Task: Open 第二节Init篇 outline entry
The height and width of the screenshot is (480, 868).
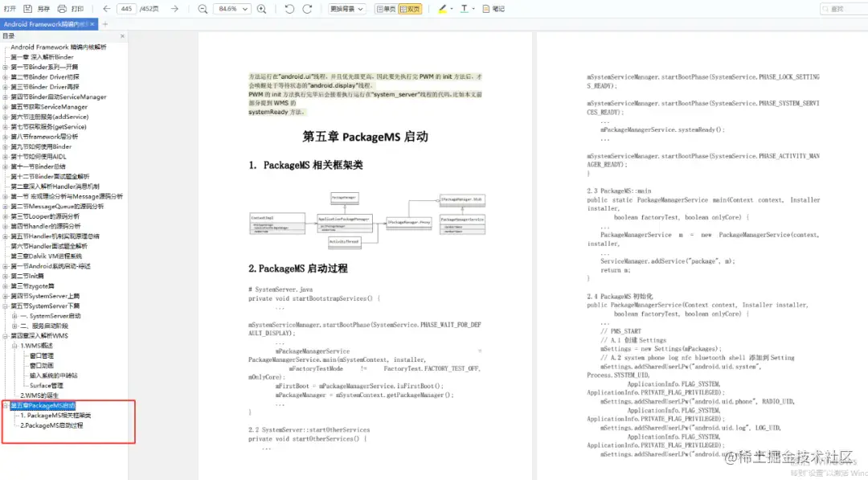Action: pyautogui.click(x=27, y=277)
